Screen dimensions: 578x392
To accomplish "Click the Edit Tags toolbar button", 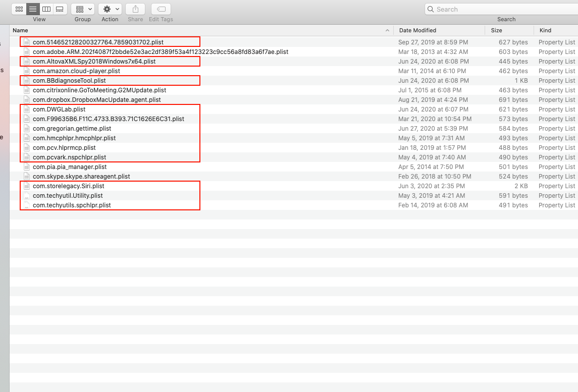I will click(161, 9).
